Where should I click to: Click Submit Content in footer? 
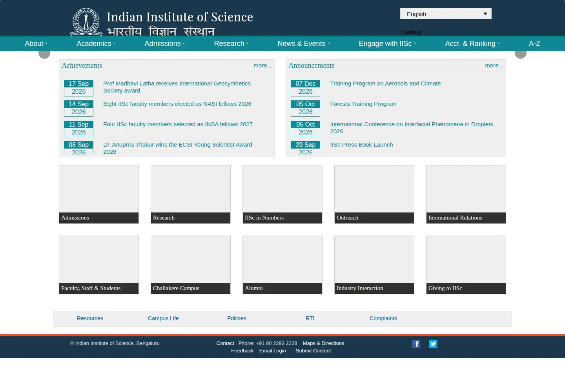(313, 351)
